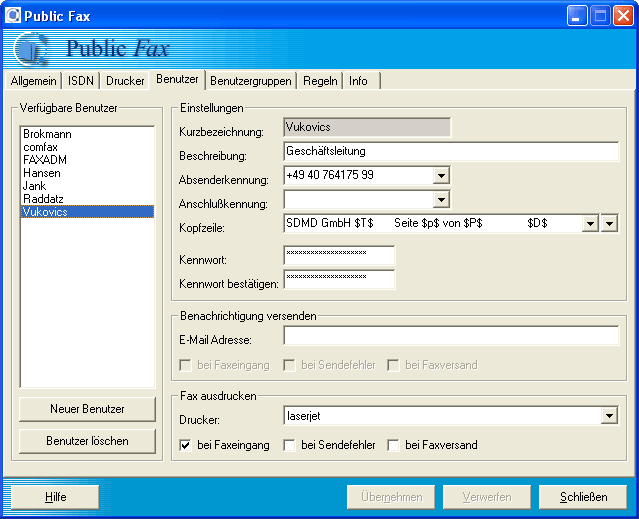Open the Drucker printer dropdown
Image resolution: width=639 pixels, height=519 pixels.
coord(609,416)
